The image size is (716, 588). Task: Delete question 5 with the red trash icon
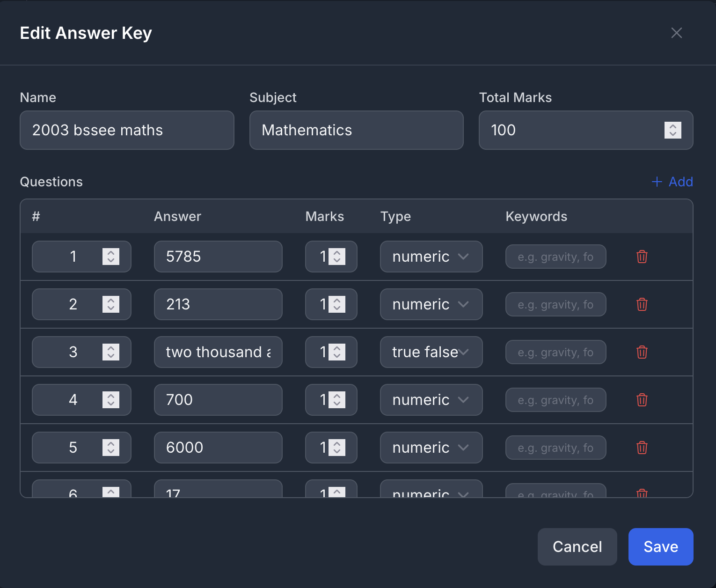(x=642, y=448)
